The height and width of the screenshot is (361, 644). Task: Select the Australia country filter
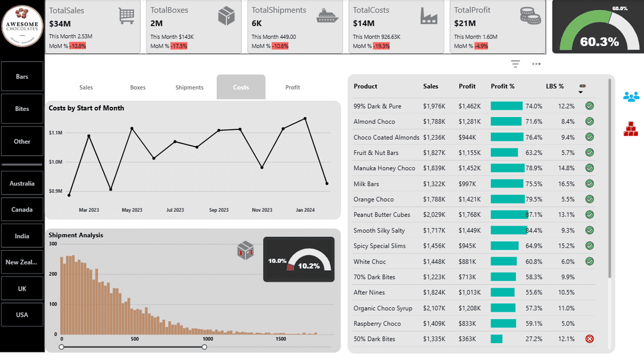click(x=22, y=183)
